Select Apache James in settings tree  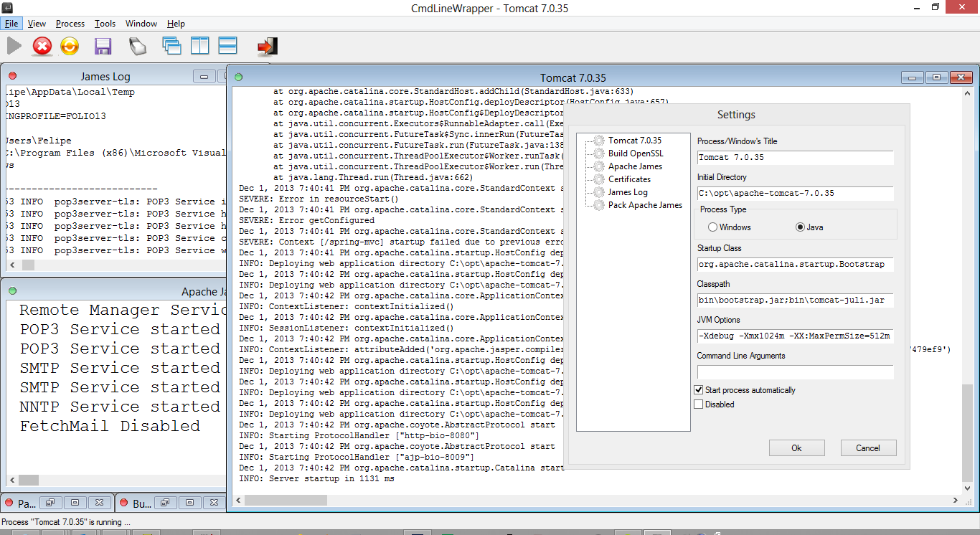(635, 166)
